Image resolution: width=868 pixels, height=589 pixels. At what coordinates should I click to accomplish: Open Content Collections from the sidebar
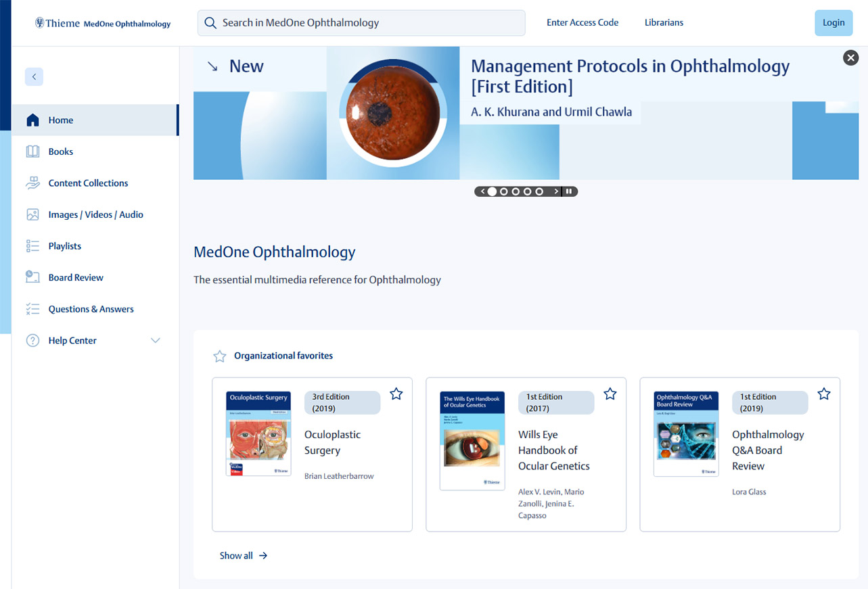tap(88, 183)
